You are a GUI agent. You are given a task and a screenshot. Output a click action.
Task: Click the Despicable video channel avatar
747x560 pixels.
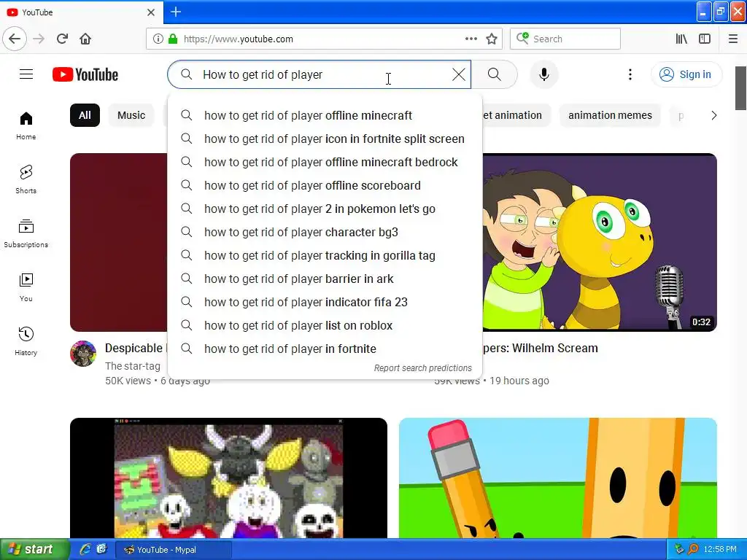[83, 354]
